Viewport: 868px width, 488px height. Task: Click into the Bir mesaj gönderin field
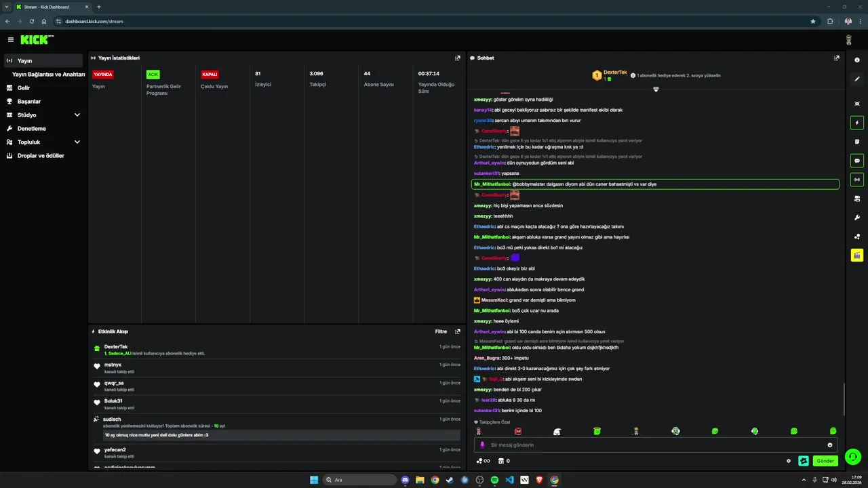[656, 445]
